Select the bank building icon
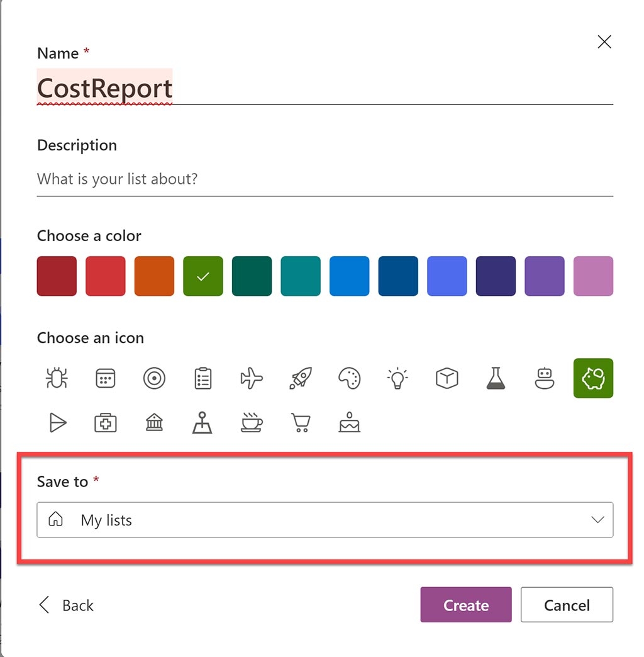This screenshot has width=644, height=657. (154, 422)
